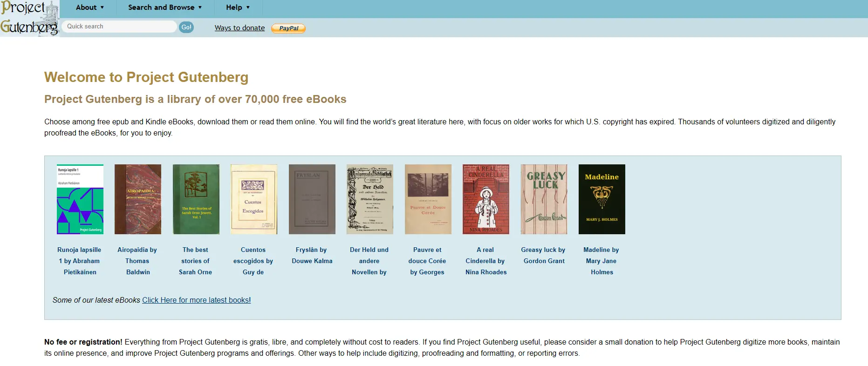The image size is (868, 366).
Task: Open the green Sarah Orne Jewett cover
Action: point(196,199)
